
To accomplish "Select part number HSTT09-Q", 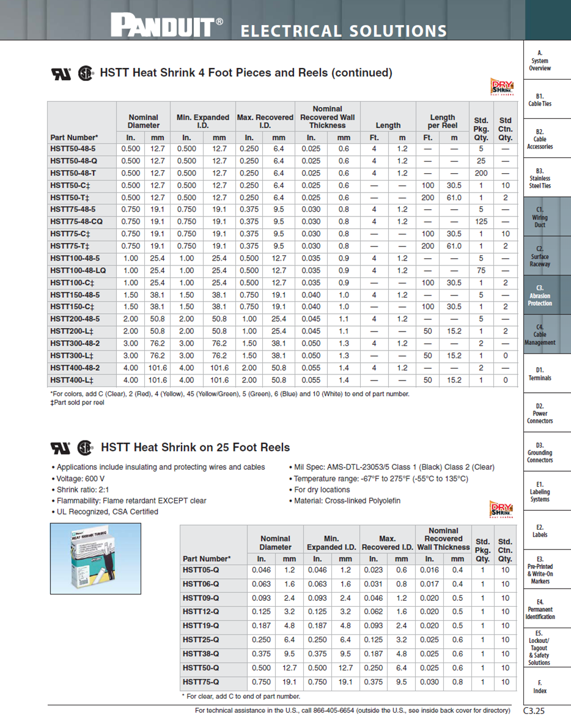I will pyautogui.click(x=201, y=598).
